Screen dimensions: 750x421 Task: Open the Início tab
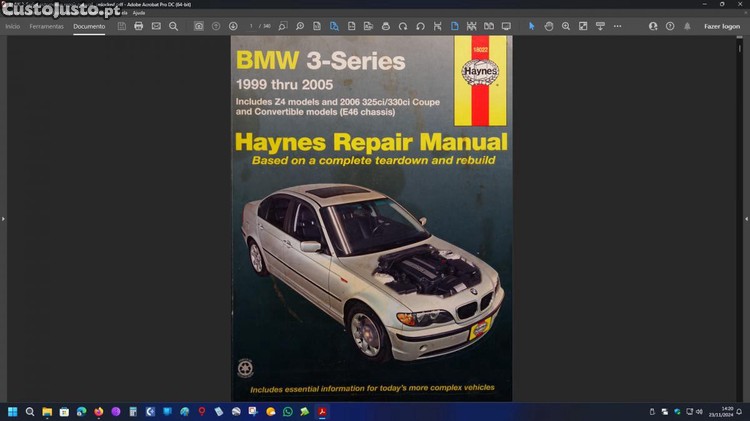pos(12,26)
